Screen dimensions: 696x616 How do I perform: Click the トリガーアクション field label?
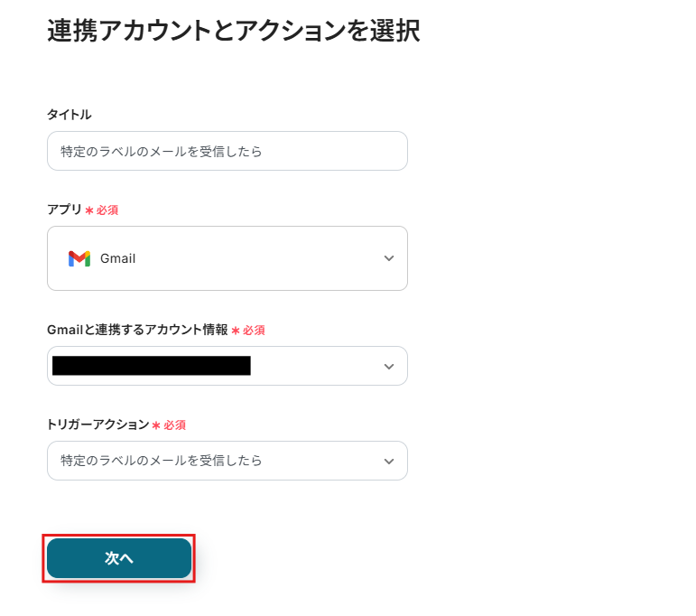[x=97, y=425]
